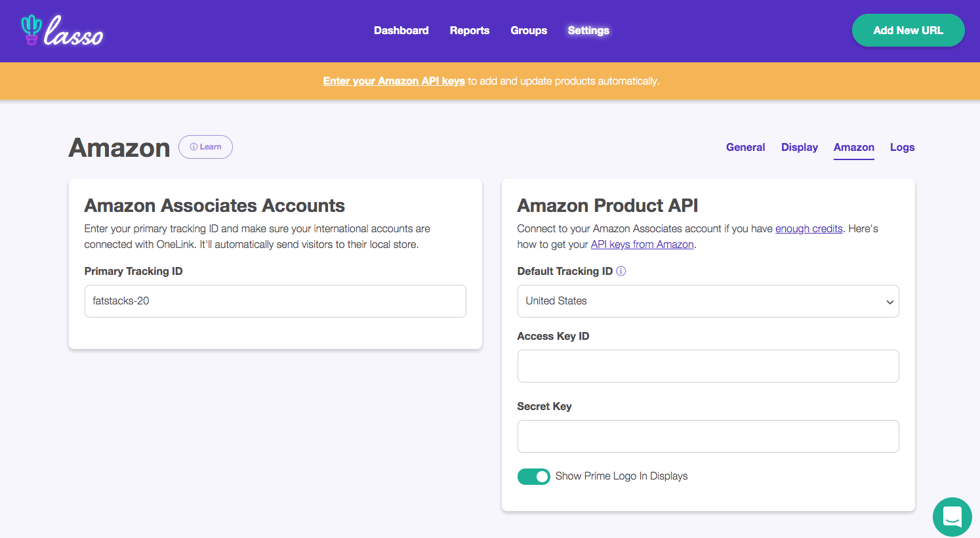Click the chevron on the United States selector

[890, 301]
